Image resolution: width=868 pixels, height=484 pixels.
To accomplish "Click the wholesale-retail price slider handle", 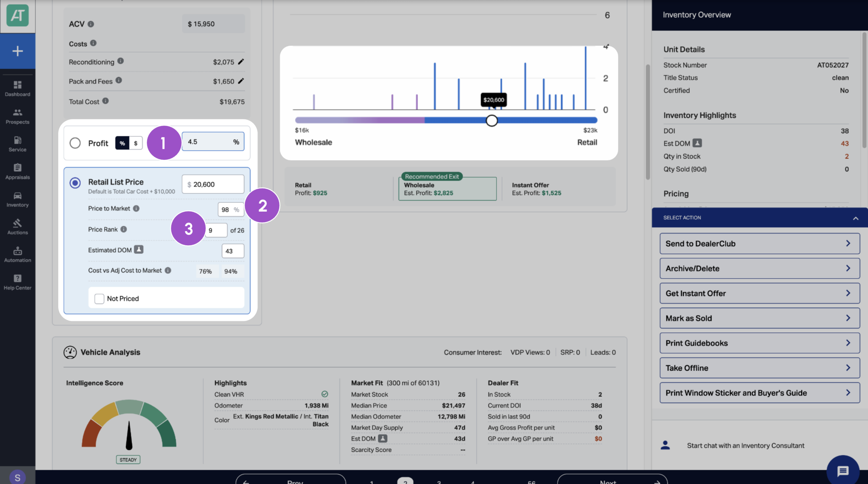I will tap(492, 120).
